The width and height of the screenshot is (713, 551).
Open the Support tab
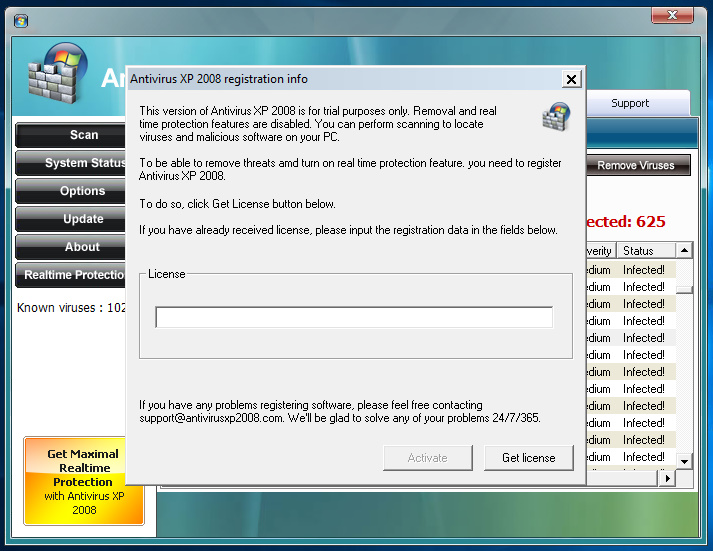click(630, 103)
